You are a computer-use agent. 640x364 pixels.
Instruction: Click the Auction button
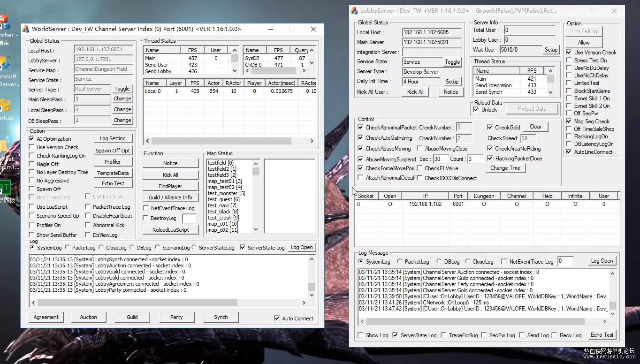(88, 317)
